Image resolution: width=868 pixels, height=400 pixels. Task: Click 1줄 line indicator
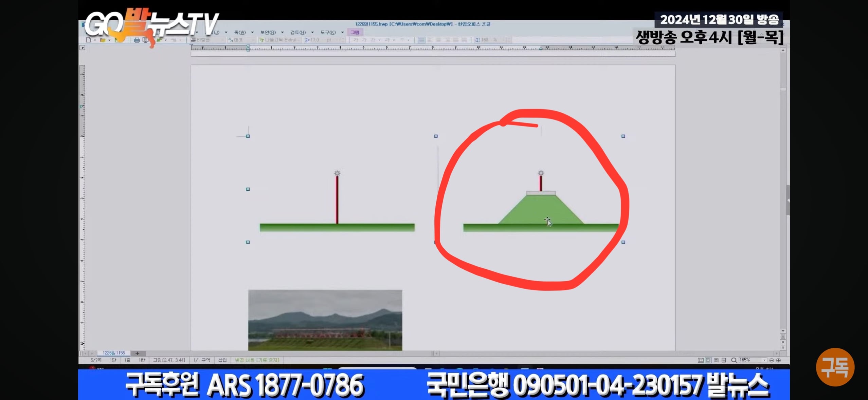(127, 360)
